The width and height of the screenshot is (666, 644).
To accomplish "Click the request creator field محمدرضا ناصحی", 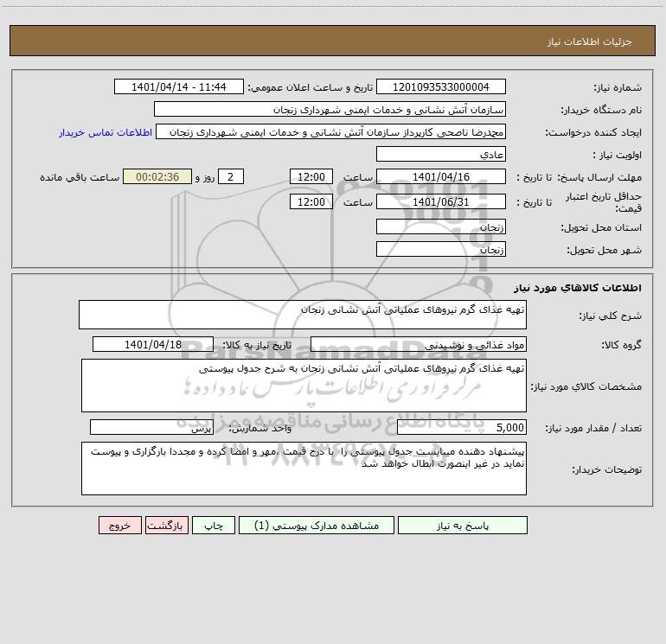I will (x=331, y=131).
